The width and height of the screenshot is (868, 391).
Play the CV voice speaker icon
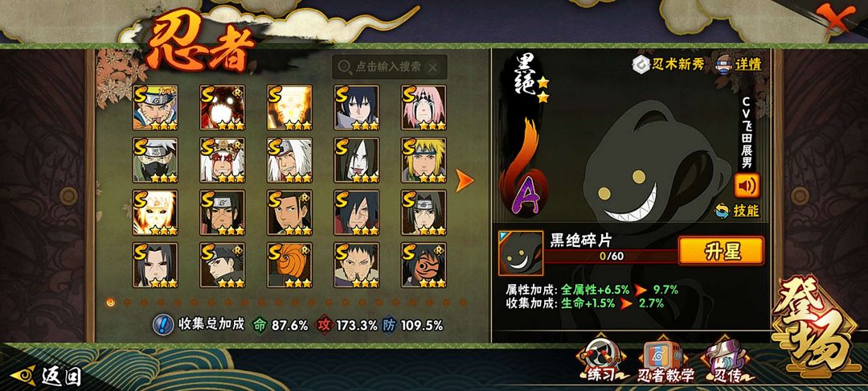coord(747,186)
